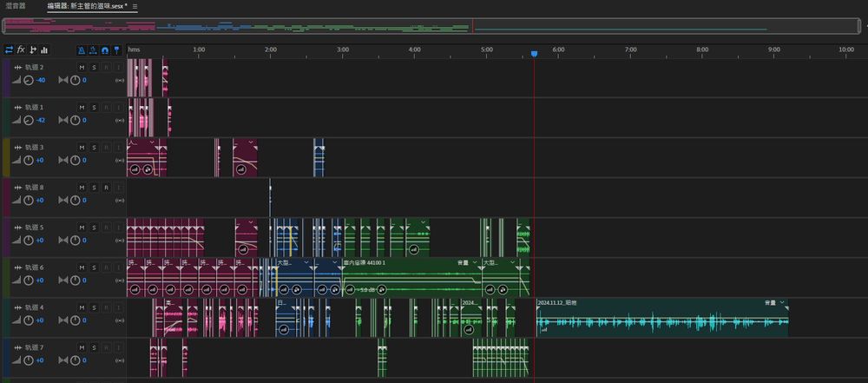The height and width of the screenshot is (383, 868).
Task: Mute 轨道 5 with its M button
Action: (82, 228)
